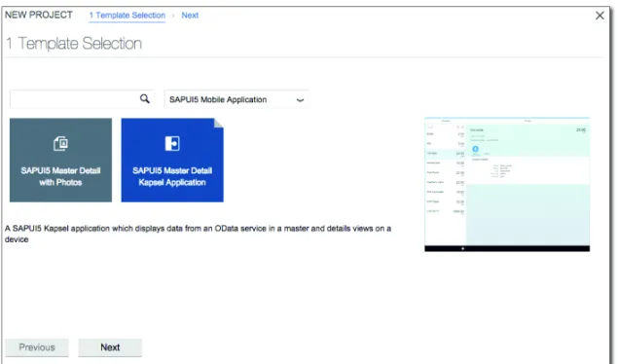Click the template description text about Kapsel application

coord(198,234)
